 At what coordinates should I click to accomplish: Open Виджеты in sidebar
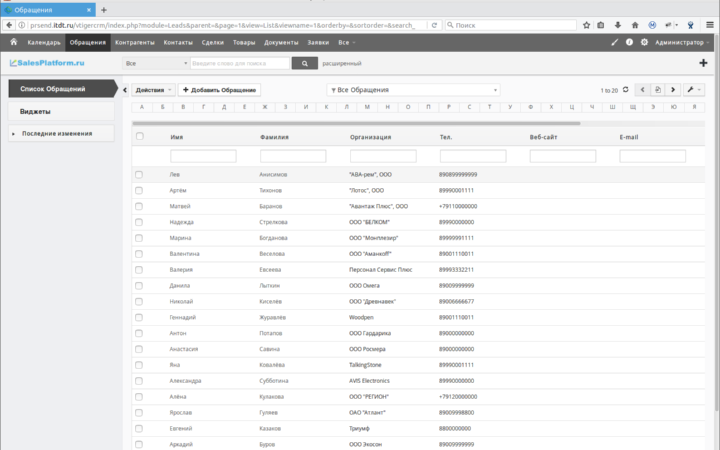point(62,111)
